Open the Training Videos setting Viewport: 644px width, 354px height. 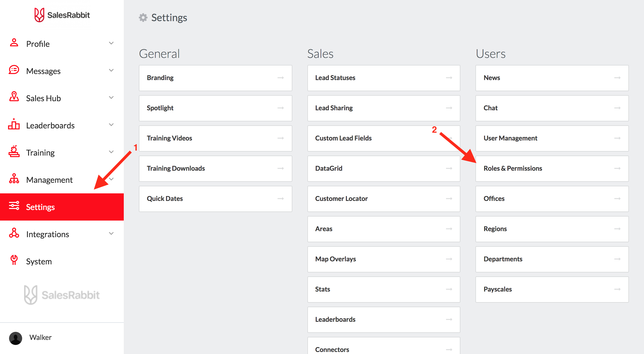coord(215,138)
